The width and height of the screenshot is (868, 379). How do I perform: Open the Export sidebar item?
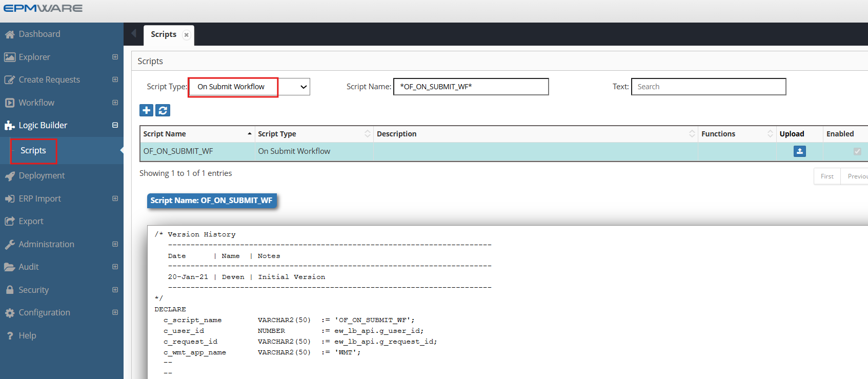pyautogui.click(x=31, y=221)
